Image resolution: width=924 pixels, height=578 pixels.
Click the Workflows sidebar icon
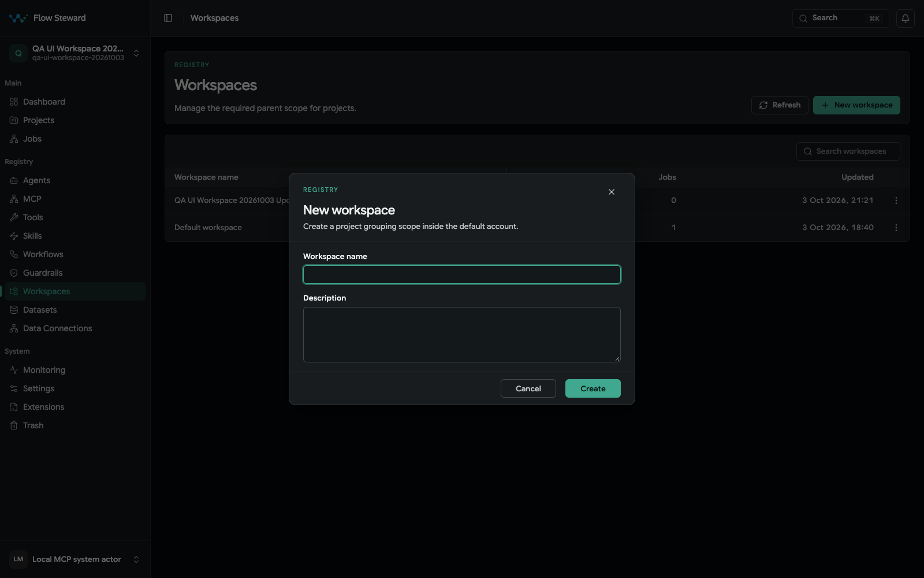(x=14, y=254)
